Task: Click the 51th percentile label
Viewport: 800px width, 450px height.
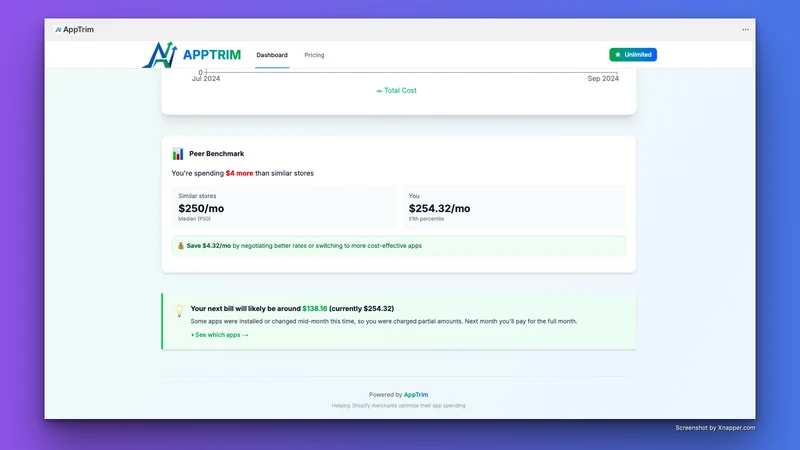Action: coord(426,219)
